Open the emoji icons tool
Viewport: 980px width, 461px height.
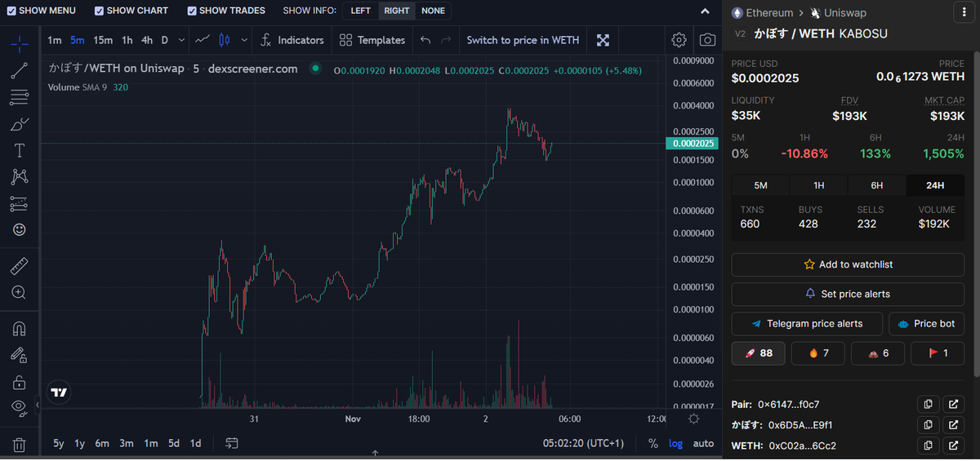(x=20, y=229)
